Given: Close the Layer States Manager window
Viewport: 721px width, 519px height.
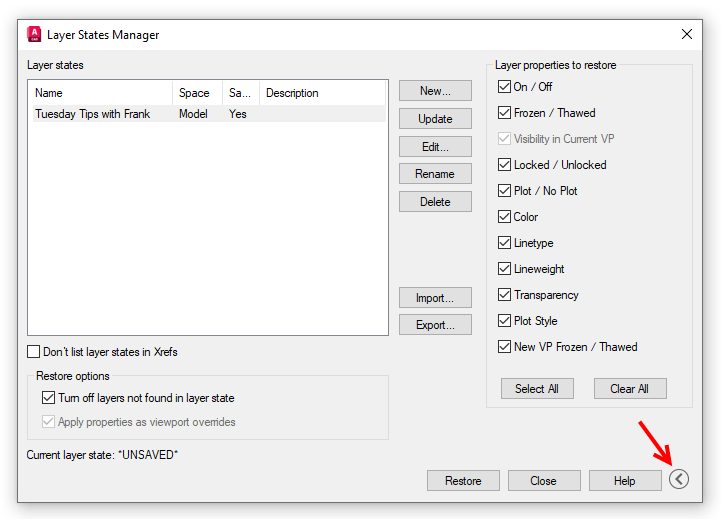Looking at the screenshot, I should (687, 34).
